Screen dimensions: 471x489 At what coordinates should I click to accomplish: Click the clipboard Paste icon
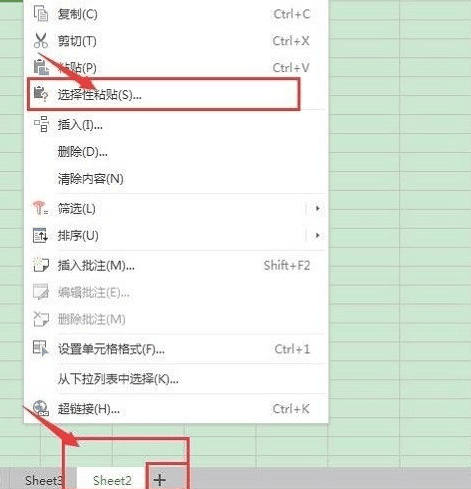(41, 67)
